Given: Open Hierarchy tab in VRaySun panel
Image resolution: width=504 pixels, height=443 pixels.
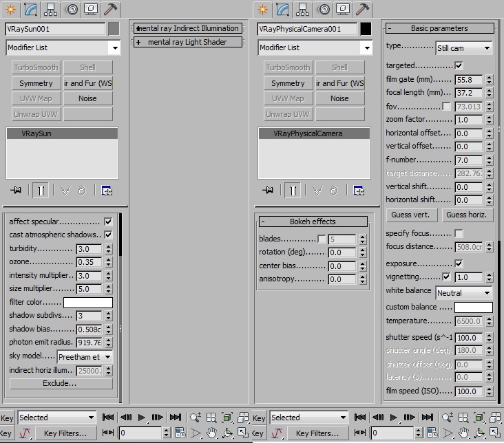Looking at the screenshot, I should tap(51, 10).
